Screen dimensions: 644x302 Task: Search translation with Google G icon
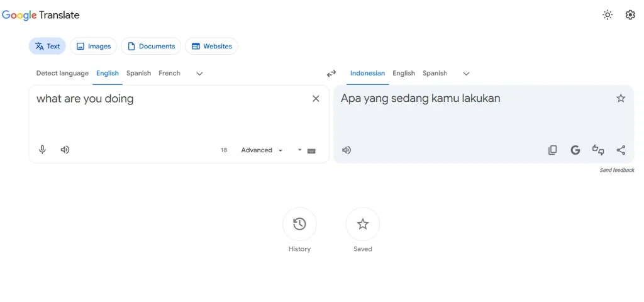575,150
